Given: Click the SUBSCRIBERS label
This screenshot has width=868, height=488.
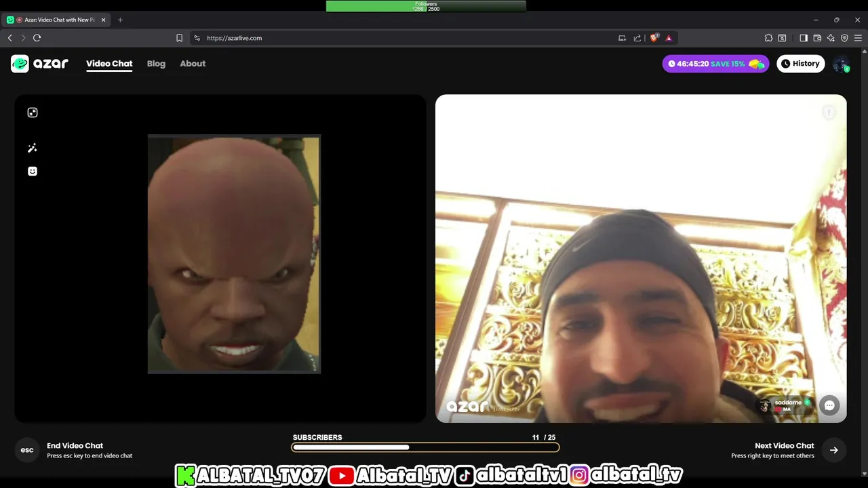Looking at the screenshot, I should pos(317,438).
